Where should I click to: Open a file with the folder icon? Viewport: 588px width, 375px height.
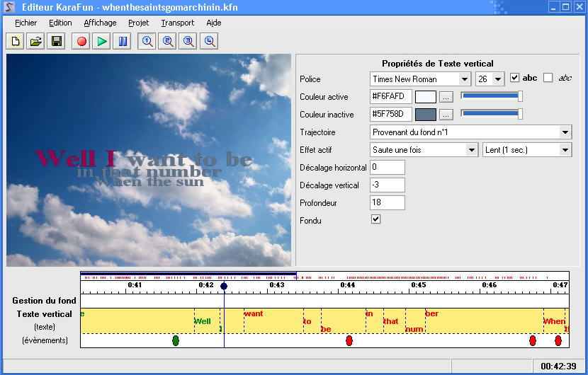(x=35, y=42)
